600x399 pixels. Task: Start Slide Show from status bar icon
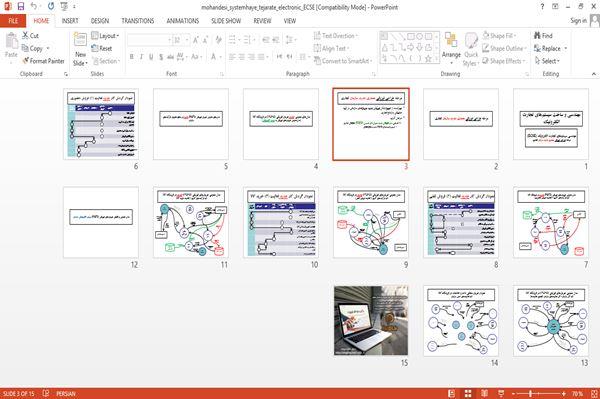[501, 393]
